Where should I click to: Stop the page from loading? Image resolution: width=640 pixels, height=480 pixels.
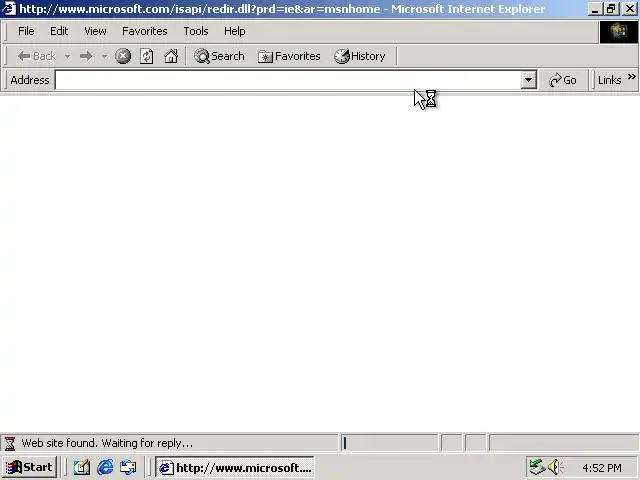123,56
